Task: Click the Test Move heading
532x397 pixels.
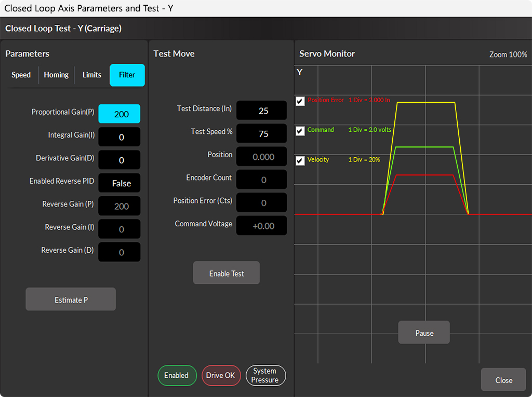Action: 174,53
